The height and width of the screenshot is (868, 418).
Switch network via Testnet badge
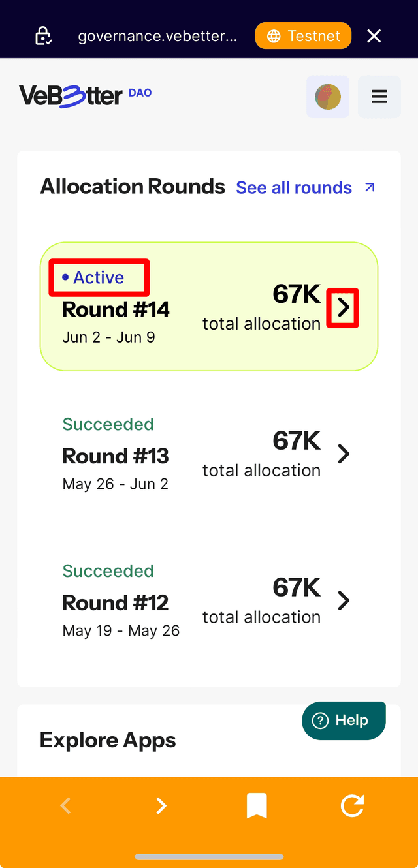coord(303,35)
